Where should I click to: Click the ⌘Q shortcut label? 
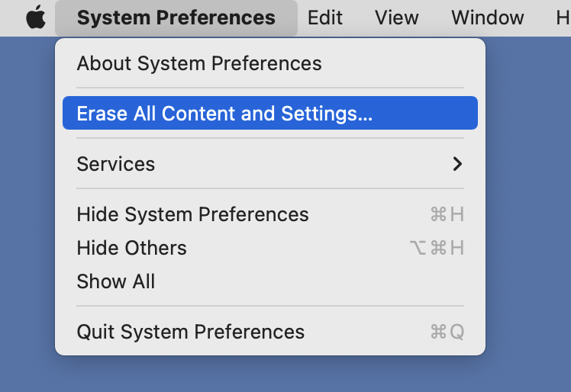[447, 332]
